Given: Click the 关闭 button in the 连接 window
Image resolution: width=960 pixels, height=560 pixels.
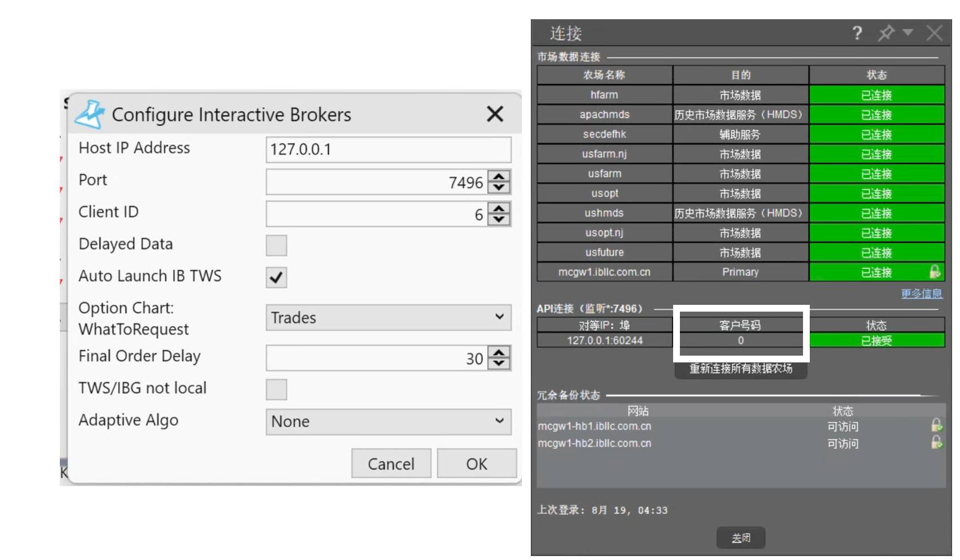Looking at the screenshot, I should point(741,538).
